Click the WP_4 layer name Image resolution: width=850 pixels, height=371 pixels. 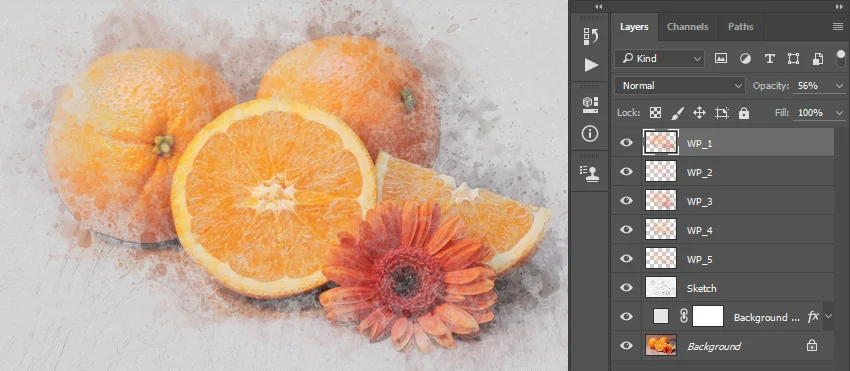pos(699,231)
